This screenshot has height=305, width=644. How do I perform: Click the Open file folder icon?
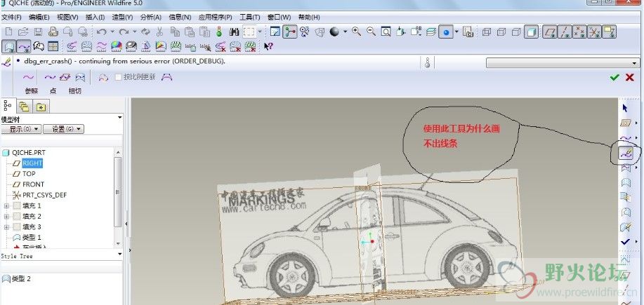(23, 32)
